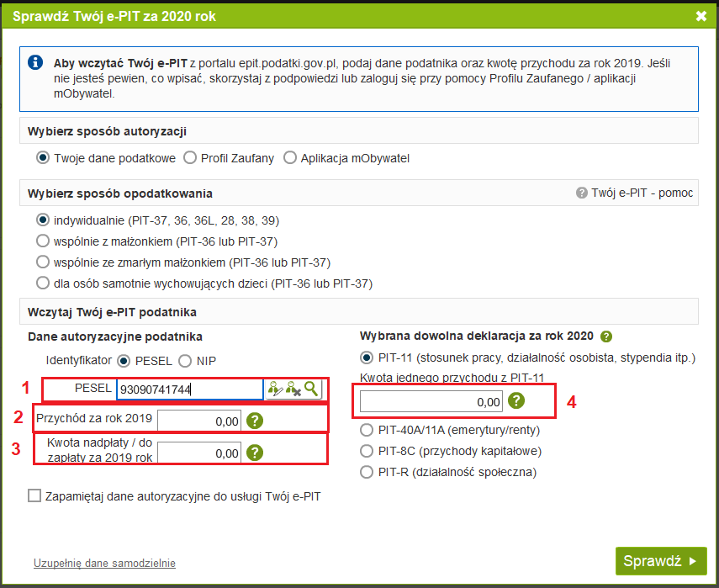The width and height of the screenshot is (719, 588).
Task: Choose PIT-8C (przychody kapitałowe) option
Action: (x=367, y=451)
